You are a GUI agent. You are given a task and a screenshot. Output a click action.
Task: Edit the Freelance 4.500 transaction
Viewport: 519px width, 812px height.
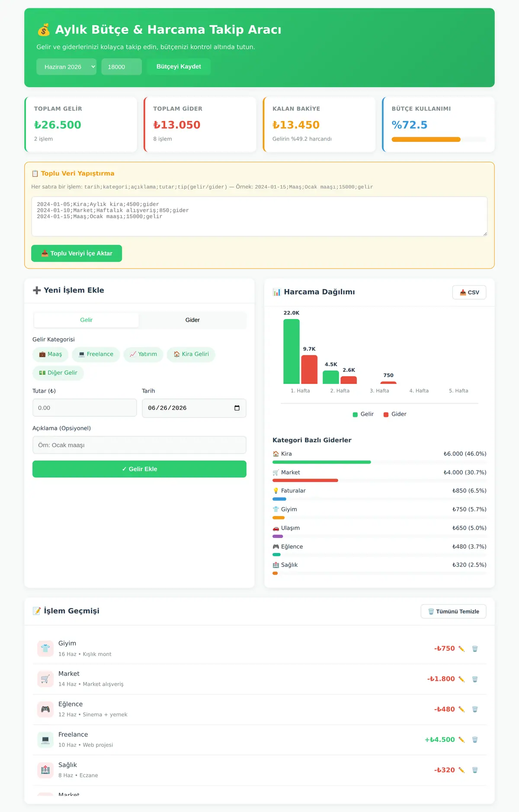pyautogui.click(x=461, y=739)
